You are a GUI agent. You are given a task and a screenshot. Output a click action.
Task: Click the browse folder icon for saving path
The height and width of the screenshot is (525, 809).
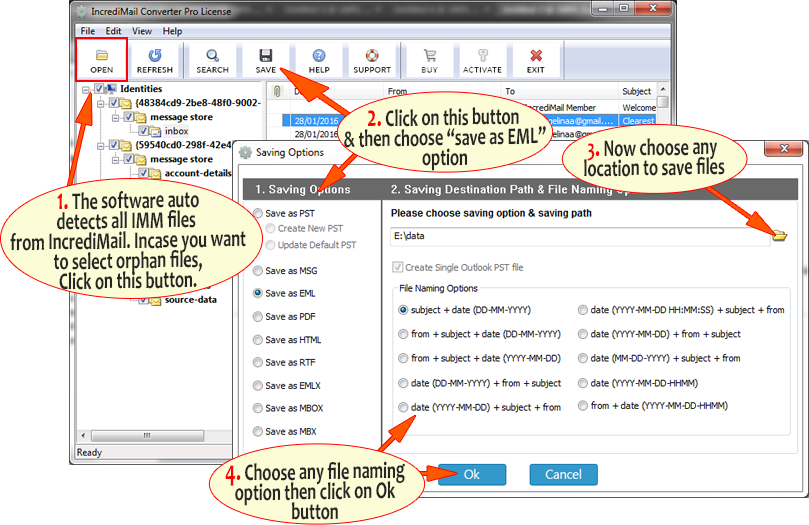tap(780, 236)
